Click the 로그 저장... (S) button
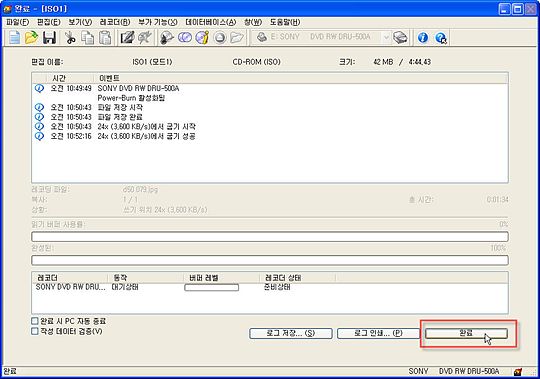This screenshot has height=379, width=540. click(x=291, y=333)
